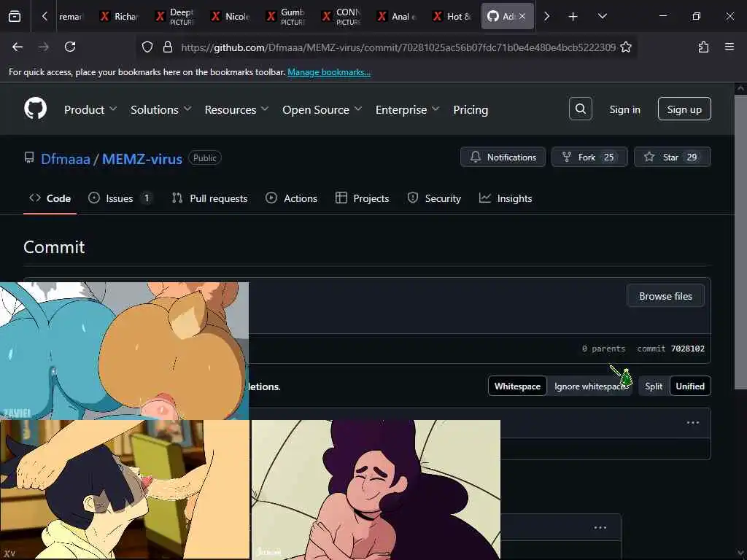Screen dimensions: 747x560
Task: Go back to previous page
Action: pyautogui.click(x=18, y=47)
